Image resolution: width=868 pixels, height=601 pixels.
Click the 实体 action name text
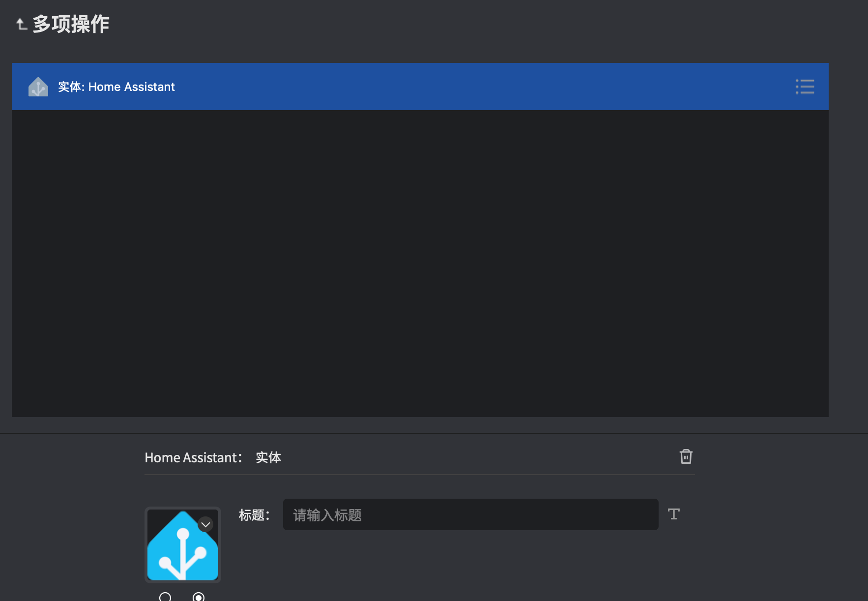268,457
